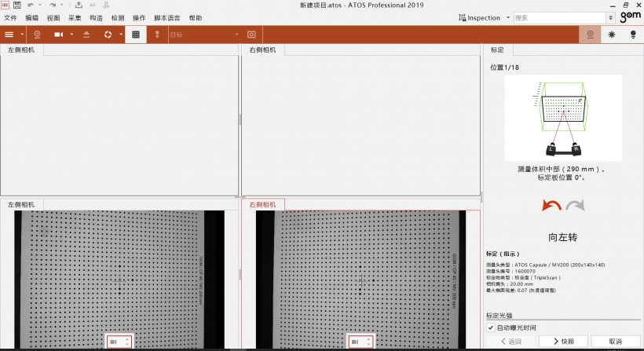The image size is (644, 351).
Task: Click the save project icon in title bar
Action: [17, 5]
